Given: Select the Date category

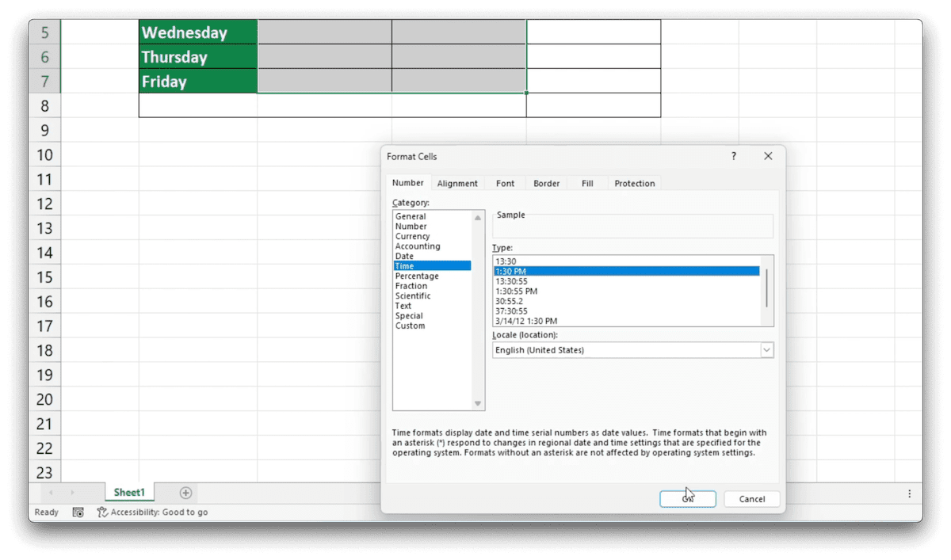Looking at the screenshot, I should [x=432, y=257].
